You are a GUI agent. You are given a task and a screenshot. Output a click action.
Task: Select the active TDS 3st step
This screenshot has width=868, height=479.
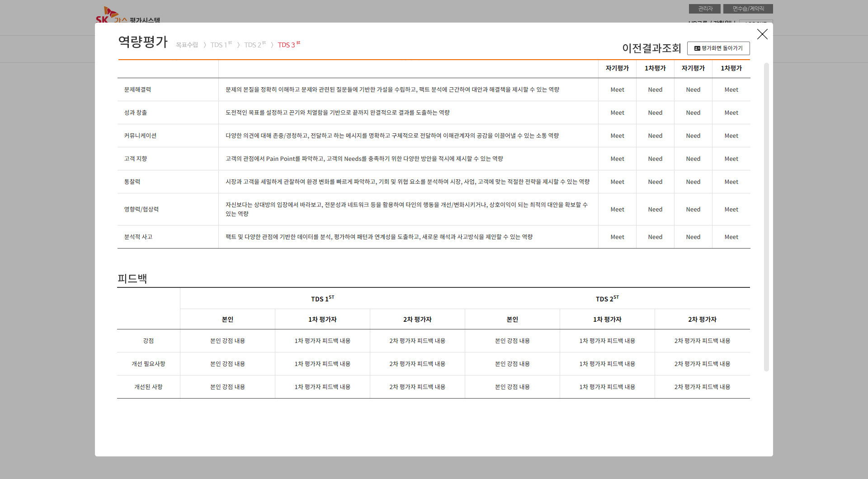[x=289, y=45]
